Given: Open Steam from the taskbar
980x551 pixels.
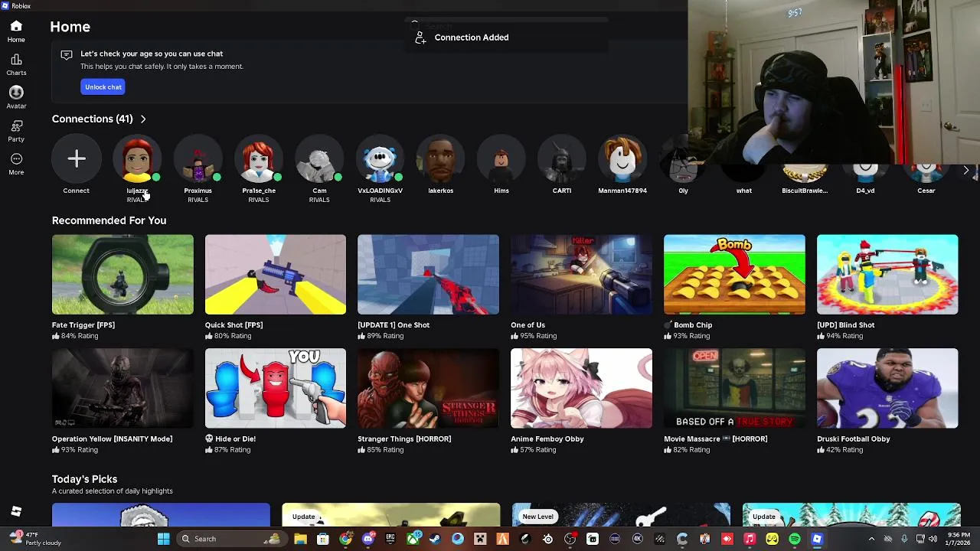Looking at the screenshot, I should pos(435,539).
